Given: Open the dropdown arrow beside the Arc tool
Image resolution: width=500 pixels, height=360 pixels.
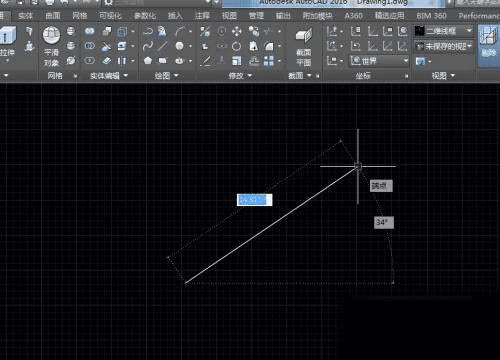Looking at the screenshot, I should tap(191, 32).
